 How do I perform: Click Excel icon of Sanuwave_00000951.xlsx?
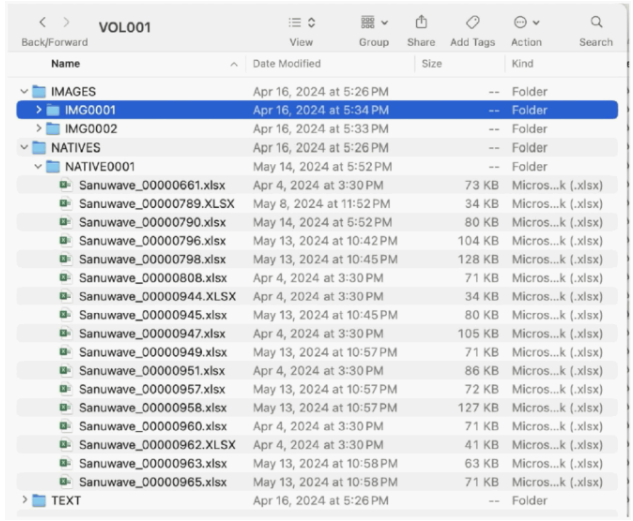65,370
